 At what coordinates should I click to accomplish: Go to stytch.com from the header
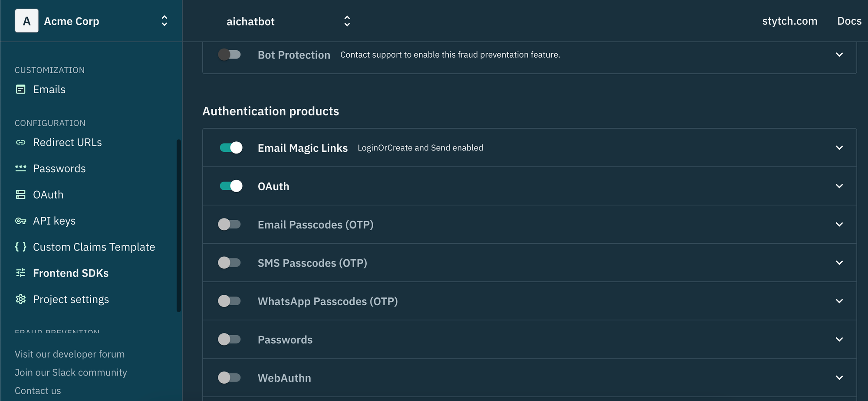point(789,21)
